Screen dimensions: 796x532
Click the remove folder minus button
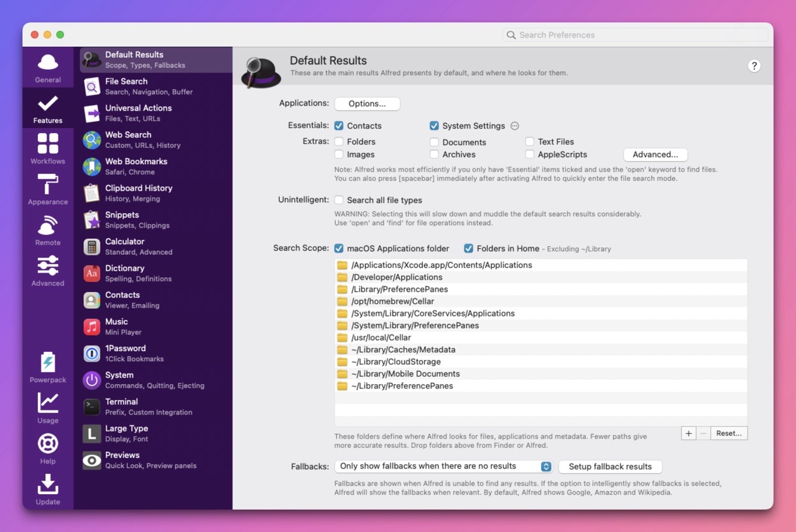coord(703,433)
